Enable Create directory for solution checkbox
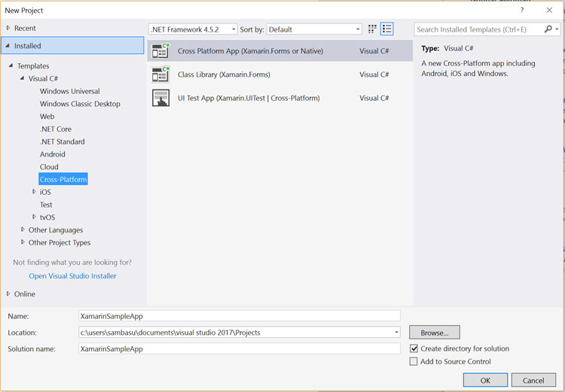This screenshot has height=392, width=565. click(x=414, y=348)
